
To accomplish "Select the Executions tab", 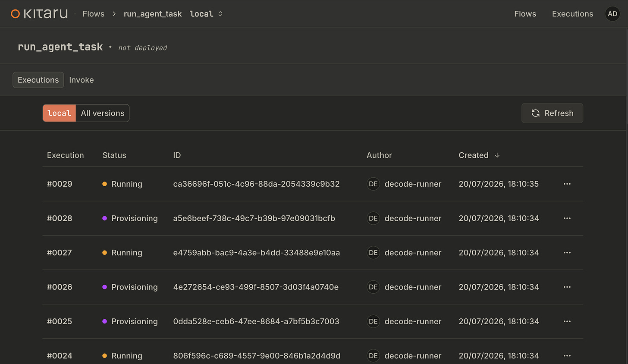I will (38, 80).
